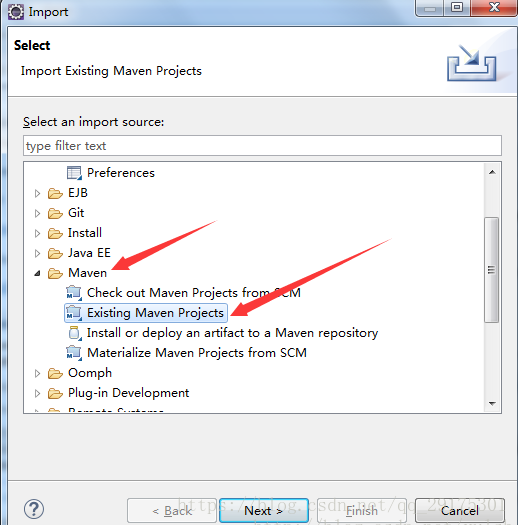Select the Install folder item
This screenshot has height=525, width=518.
click(85, 233)
